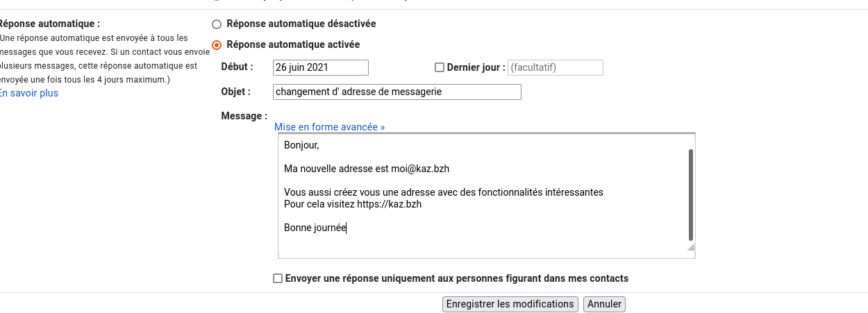Image resolution: width=868 pixels, height=313 pixels.
Task: Click the Début date field
Action: pyautogui.click(x=320, y=68)
